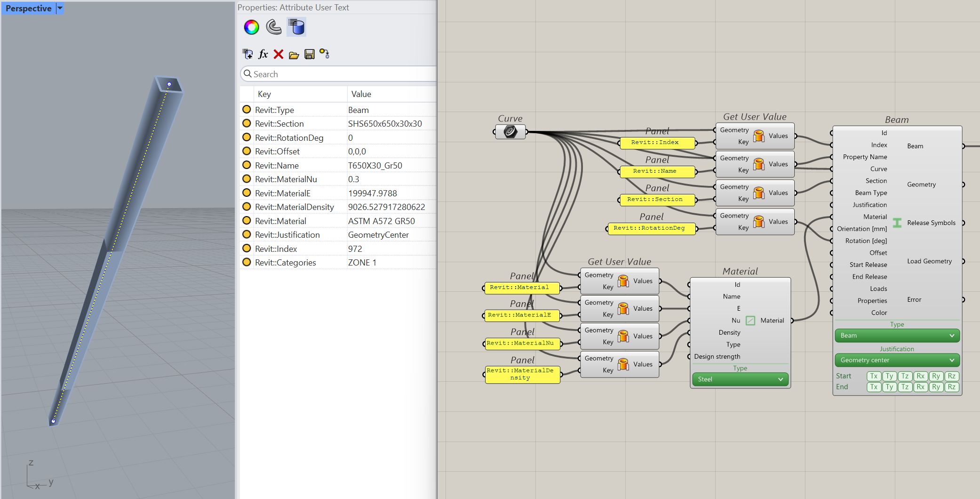Toggle End release Rz
This screenshot has height=499, width=980.
tap(951, 387)
